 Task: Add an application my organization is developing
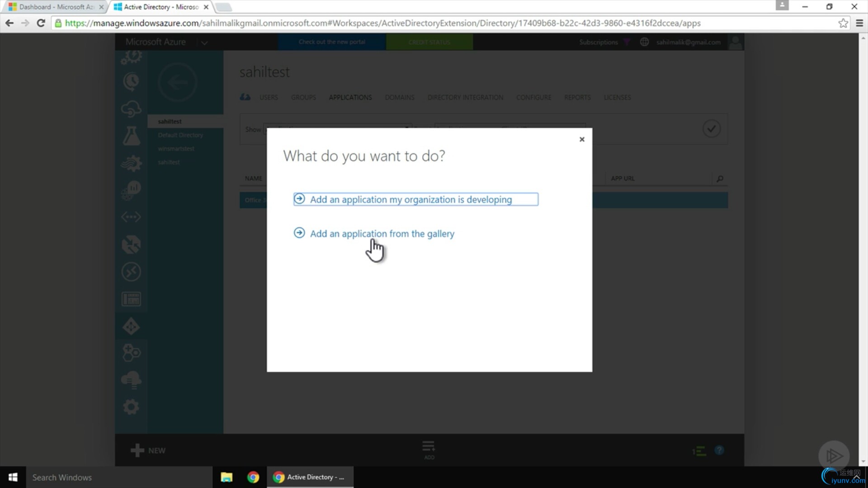(x=415, y=199)
